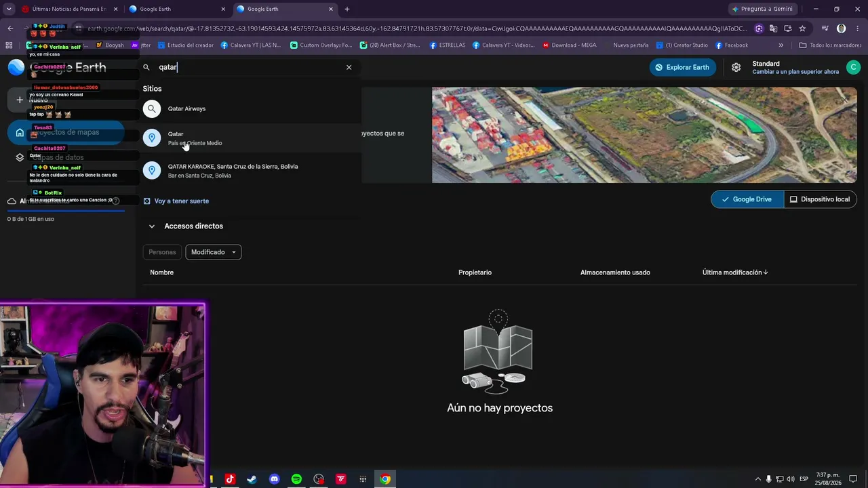868x488 pixels.
Task: Open Google Earth settings gear
Action: tap(736, 67)
